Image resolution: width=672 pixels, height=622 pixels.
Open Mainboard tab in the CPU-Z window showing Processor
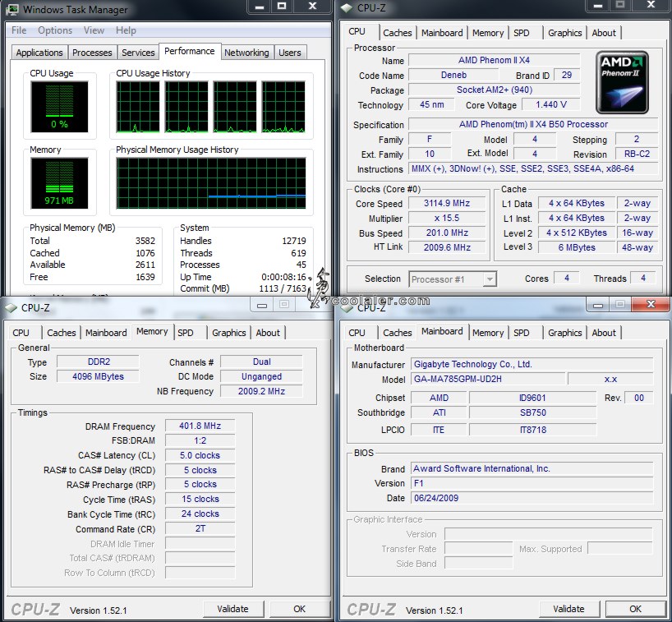(442, 33)
